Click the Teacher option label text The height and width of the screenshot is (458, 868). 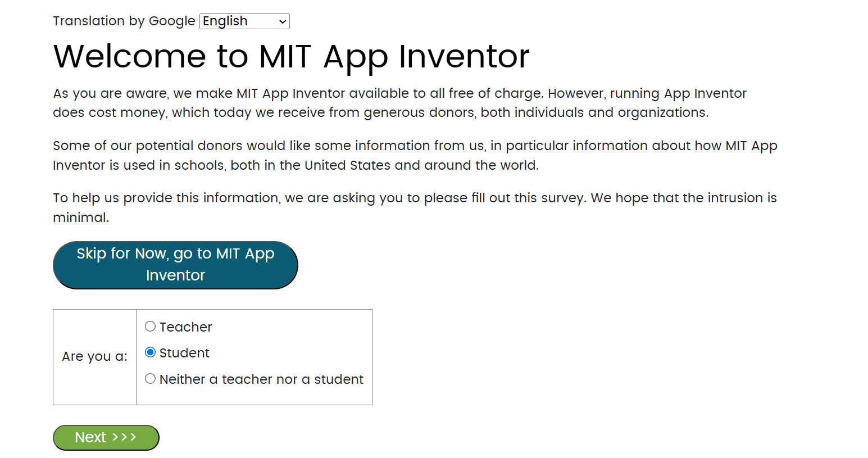coord(185,327)
